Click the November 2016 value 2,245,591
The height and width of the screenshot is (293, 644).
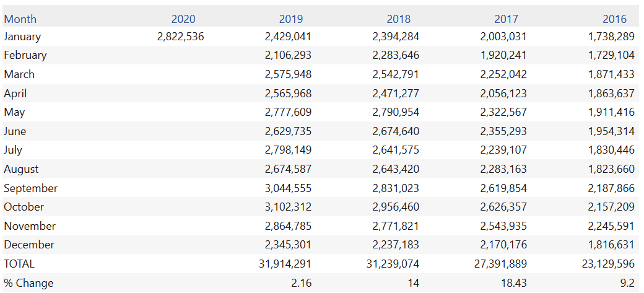[x=611, y=226]
